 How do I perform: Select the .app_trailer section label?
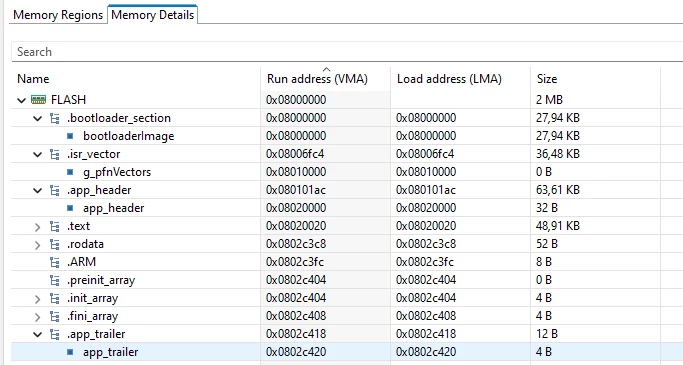96,334
